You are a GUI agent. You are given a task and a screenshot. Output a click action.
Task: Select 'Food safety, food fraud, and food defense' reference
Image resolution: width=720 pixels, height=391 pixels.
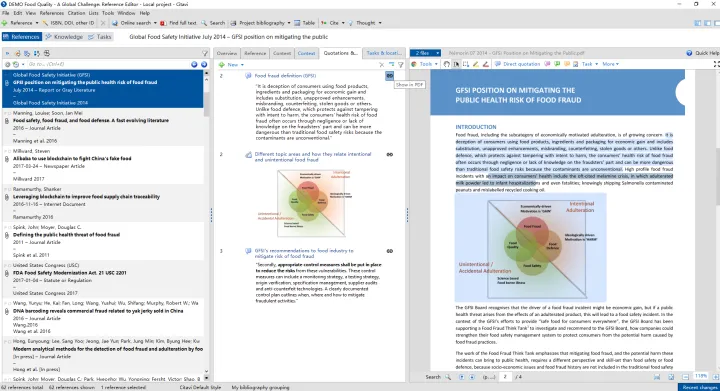(x=103, y=127)
